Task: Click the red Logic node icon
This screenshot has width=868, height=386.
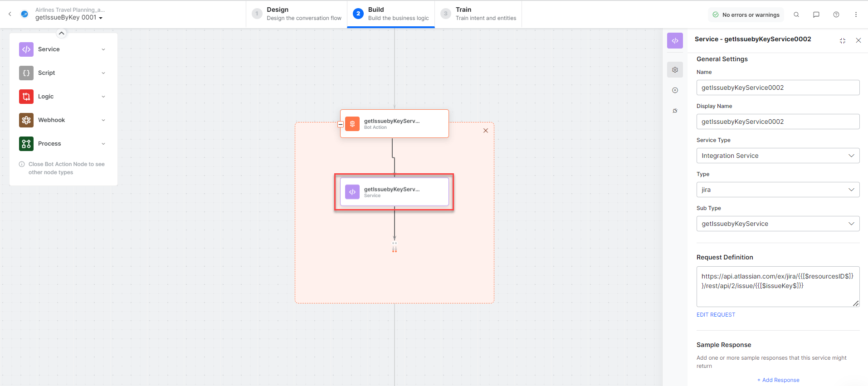Action: (x=26, y=97)
